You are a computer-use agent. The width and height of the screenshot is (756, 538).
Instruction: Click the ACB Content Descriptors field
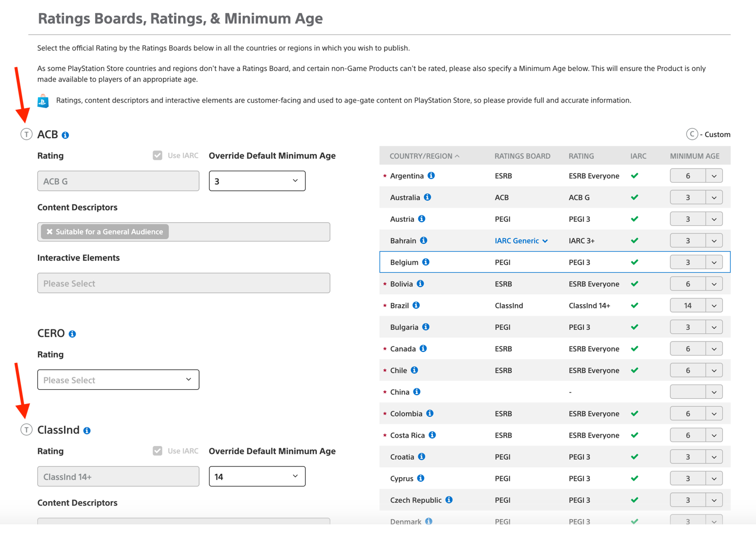click(x=184, y=232)
